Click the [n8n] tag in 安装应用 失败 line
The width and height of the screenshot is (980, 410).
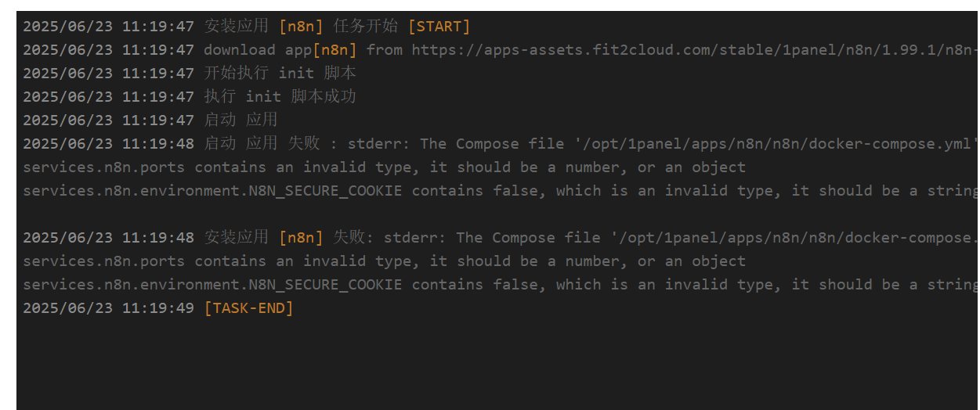301,238
